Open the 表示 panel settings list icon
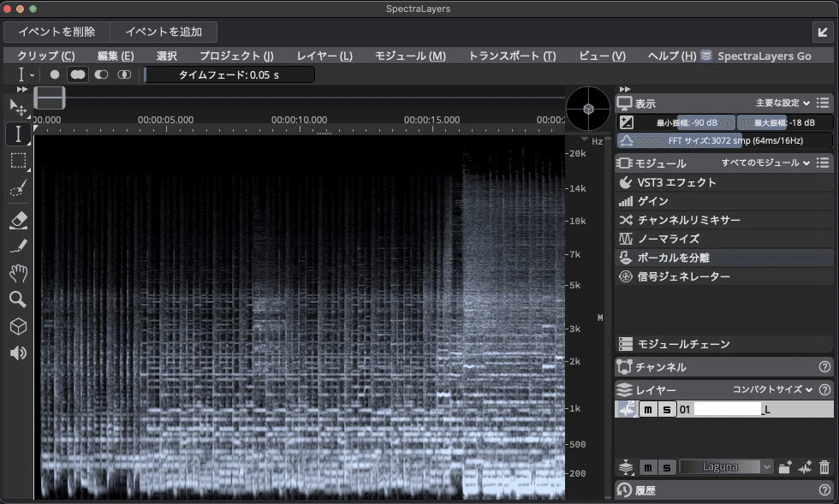Image resolution: width=839 pixels, height=504 pixels. [824, 103]
